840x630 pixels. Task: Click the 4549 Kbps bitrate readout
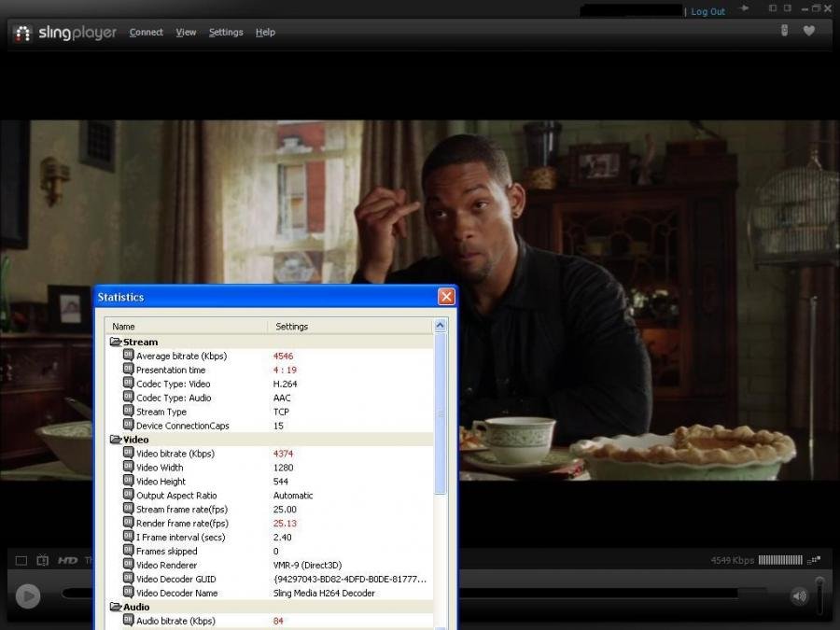[x=733, y=560]
